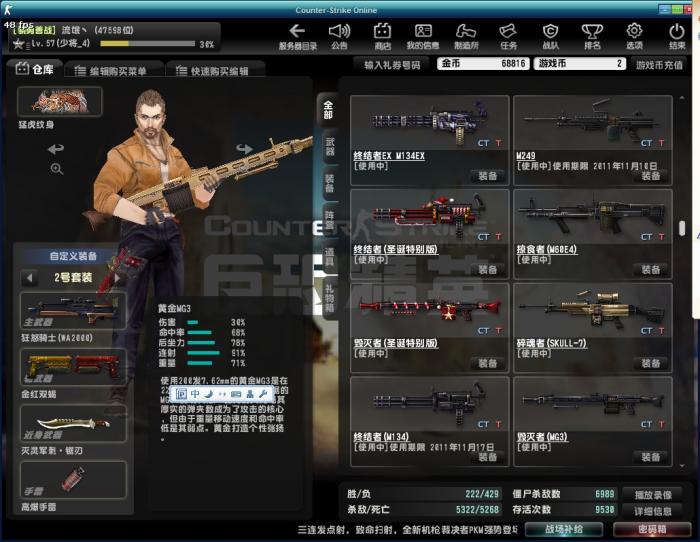The height and width of the screenshot is (542, 700).
Task: Switch to previous loadout set arrow
Action: tap(29, 278)
